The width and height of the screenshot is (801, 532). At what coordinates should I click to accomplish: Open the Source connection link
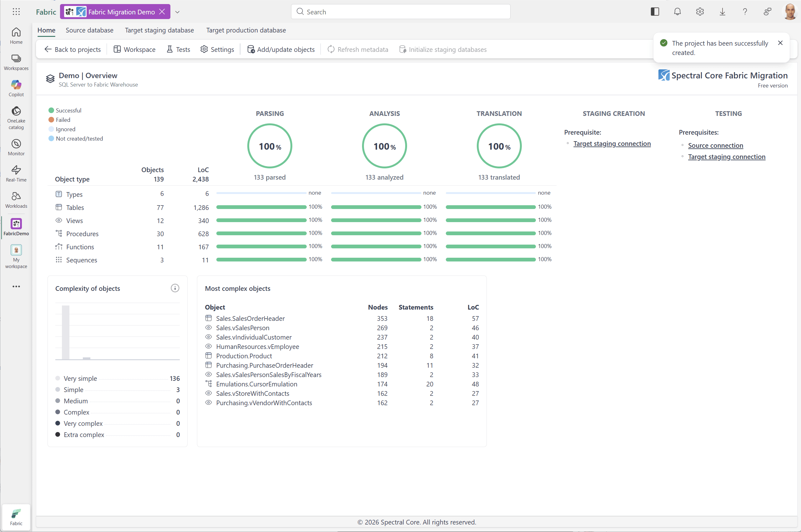click(x=715, y=145)
